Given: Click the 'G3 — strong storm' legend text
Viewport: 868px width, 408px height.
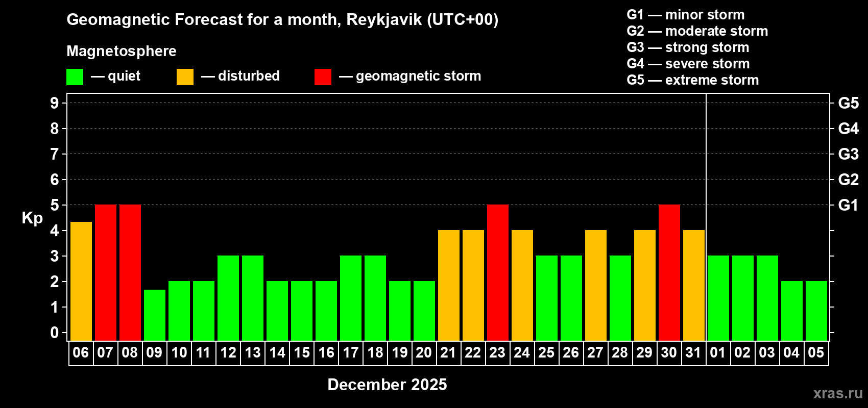Looking at the screenshot, I should [688, 47].
